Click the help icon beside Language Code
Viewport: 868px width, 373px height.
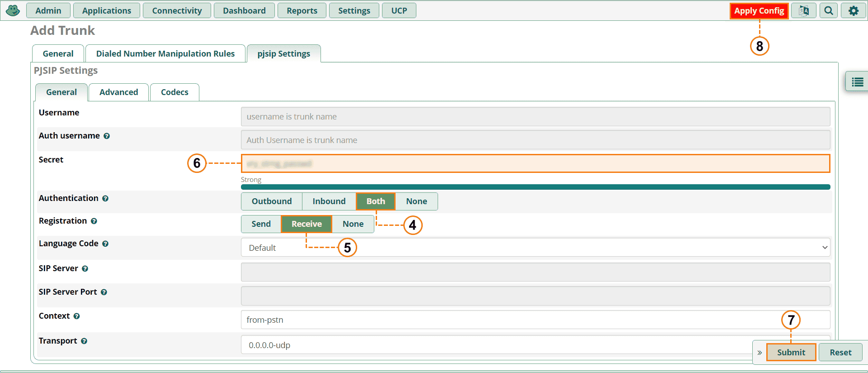105,244
